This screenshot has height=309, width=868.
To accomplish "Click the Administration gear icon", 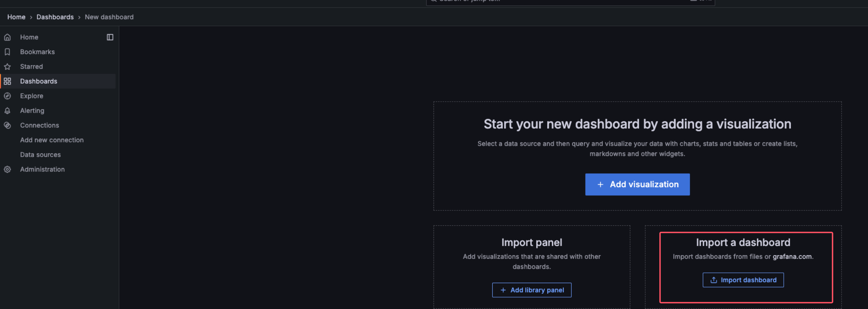I will click(7, 170).
